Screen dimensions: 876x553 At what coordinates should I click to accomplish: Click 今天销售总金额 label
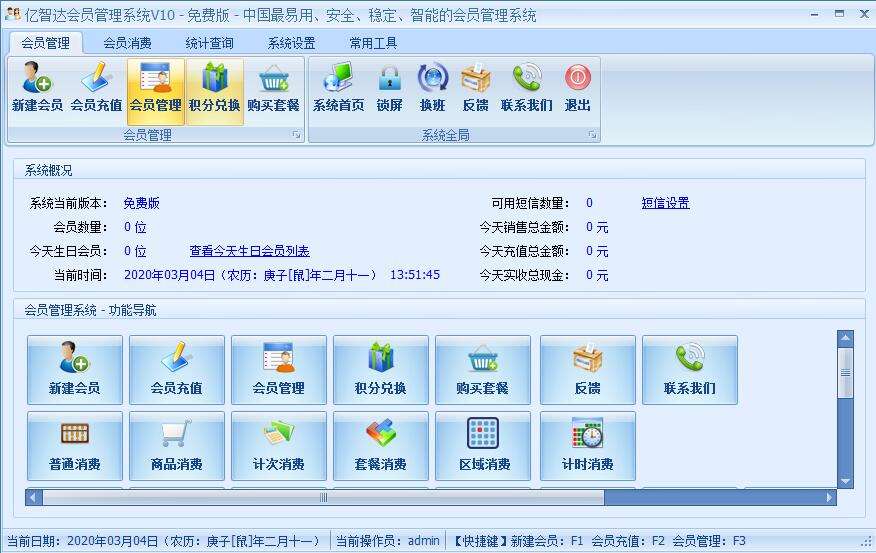(524, 227)
